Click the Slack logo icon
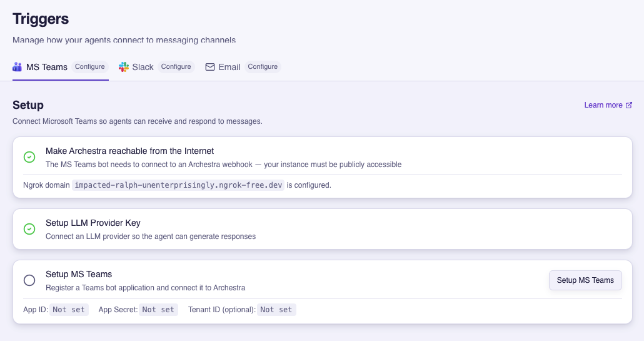 click(x=124, y=67)
